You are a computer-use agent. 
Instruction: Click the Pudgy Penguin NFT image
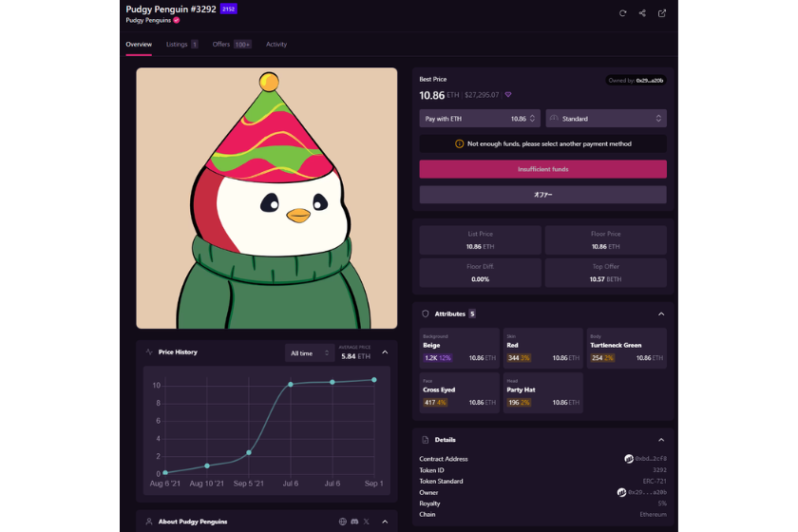[267, 198]
